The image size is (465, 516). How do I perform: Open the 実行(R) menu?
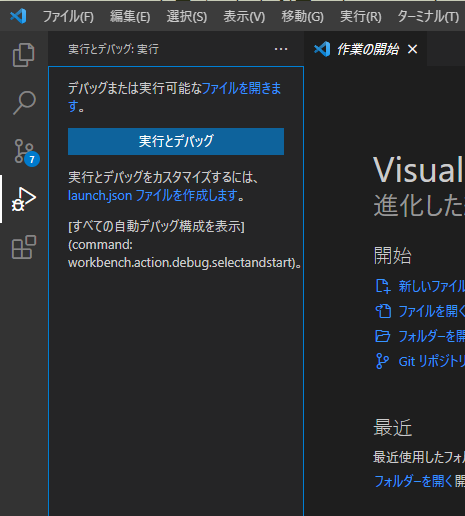click(x=361, y=16)
